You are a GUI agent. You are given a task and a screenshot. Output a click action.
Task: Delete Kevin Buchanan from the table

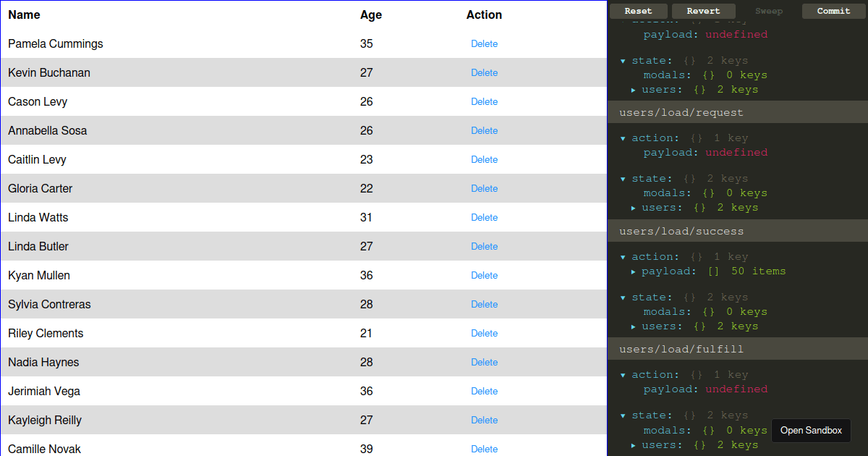484,73
